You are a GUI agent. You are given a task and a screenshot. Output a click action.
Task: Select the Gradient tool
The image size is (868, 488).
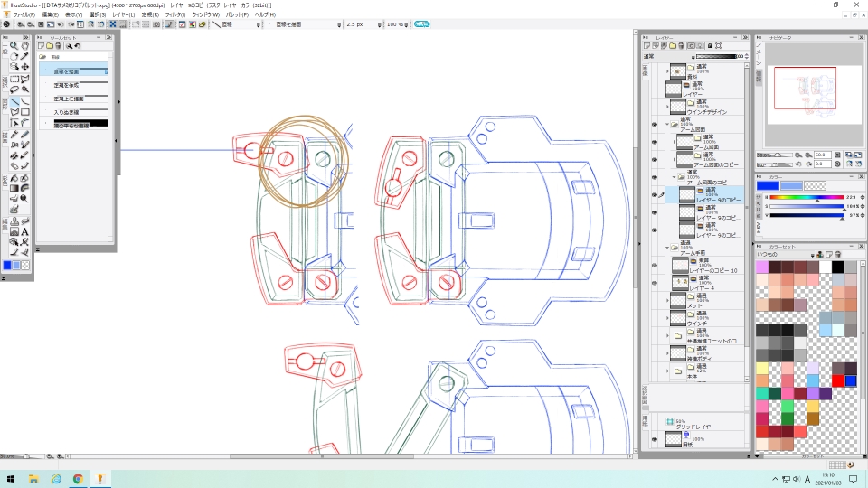14,189
